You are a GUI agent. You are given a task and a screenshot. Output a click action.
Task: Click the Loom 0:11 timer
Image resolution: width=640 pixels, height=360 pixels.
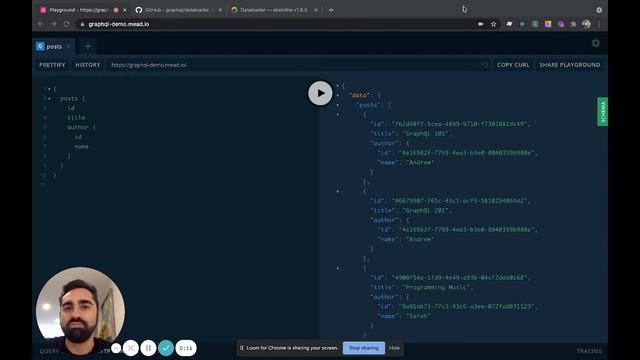[186, 348]
